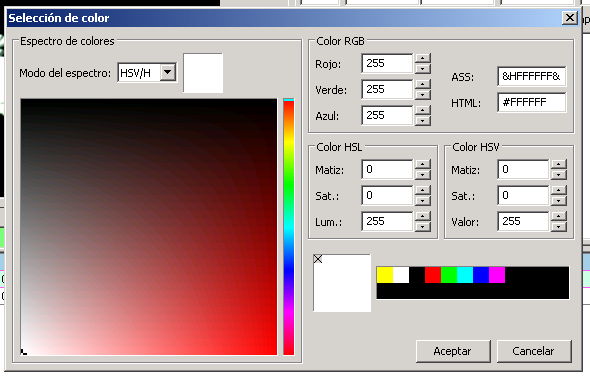Increase HSV Sat. with up arrow
The width and height of the screenshot is (590, 378).
[x=558, y=190]
